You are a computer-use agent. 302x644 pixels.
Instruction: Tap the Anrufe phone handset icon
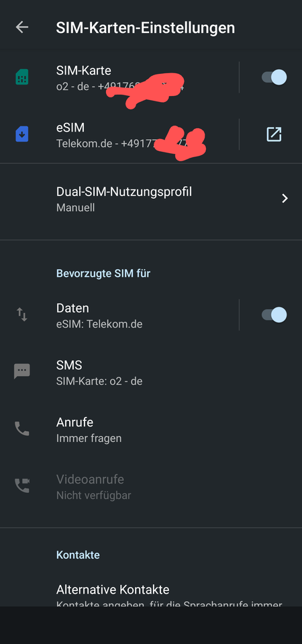coord(21,429)
